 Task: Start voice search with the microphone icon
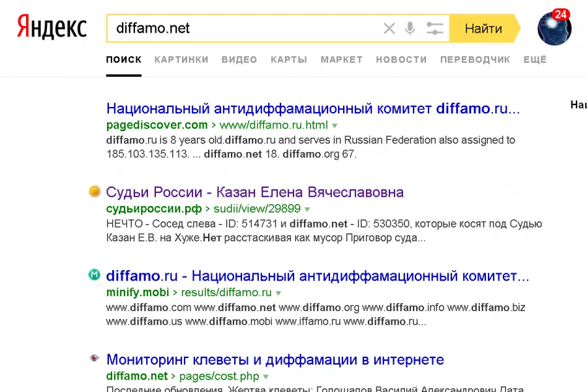click(x=410, y=29)
